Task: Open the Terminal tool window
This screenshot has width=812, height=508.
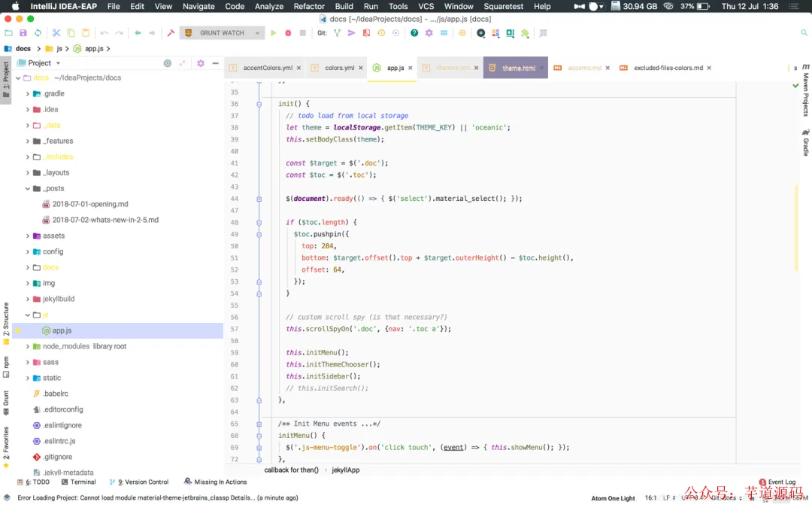Action: 79,482
